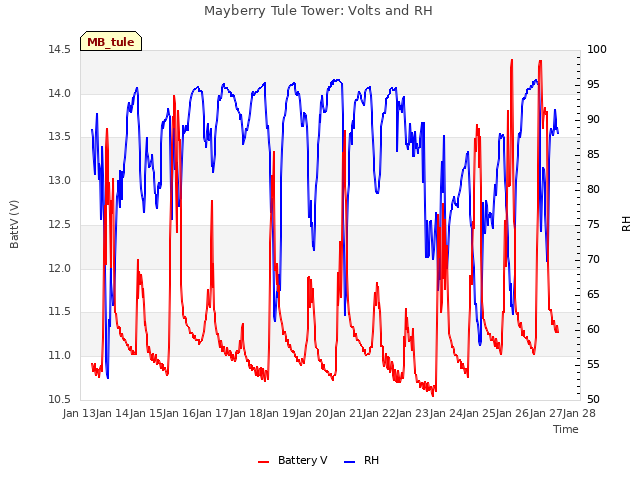Click the 100 right axis value
Image resolution: width=640 pixels, height=480 pixels.
[x=597, y=49]
